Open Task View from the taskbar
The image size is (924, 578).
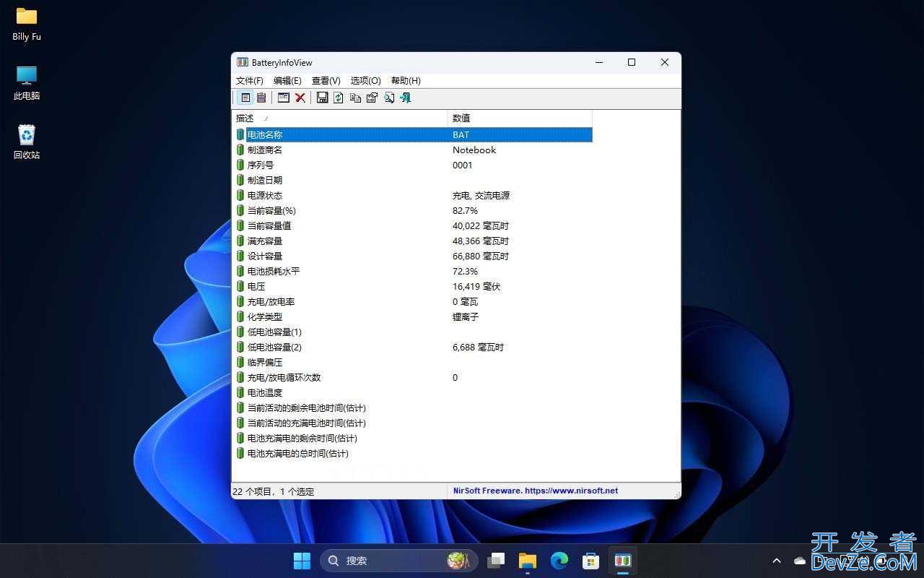pos(496,560)
